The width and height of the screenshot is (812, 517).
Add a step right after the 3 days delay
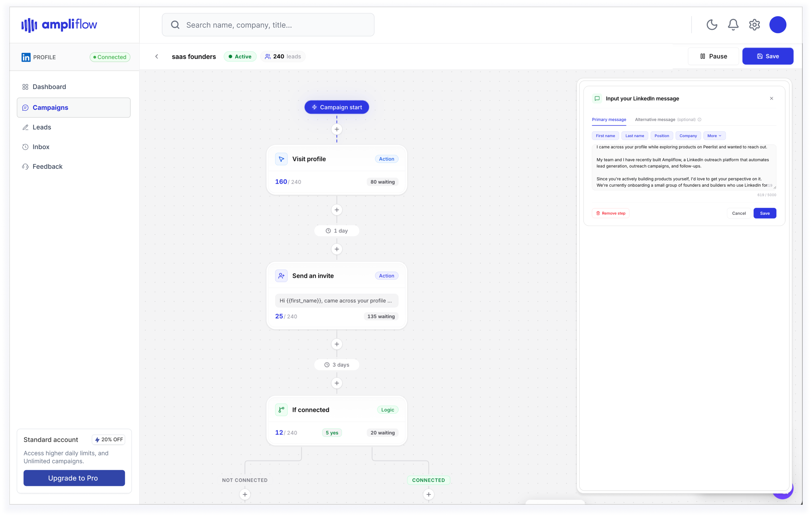[x=337, y=383]
